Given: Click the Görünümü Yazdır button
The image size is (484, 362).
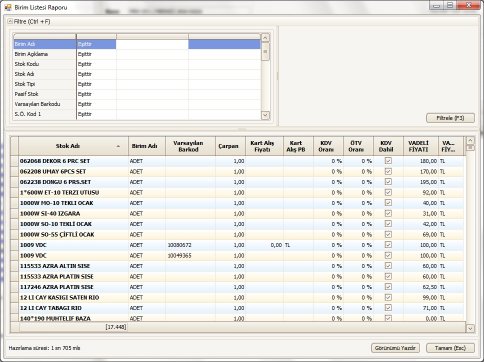Looking at the screenshot, I should 395,348.
